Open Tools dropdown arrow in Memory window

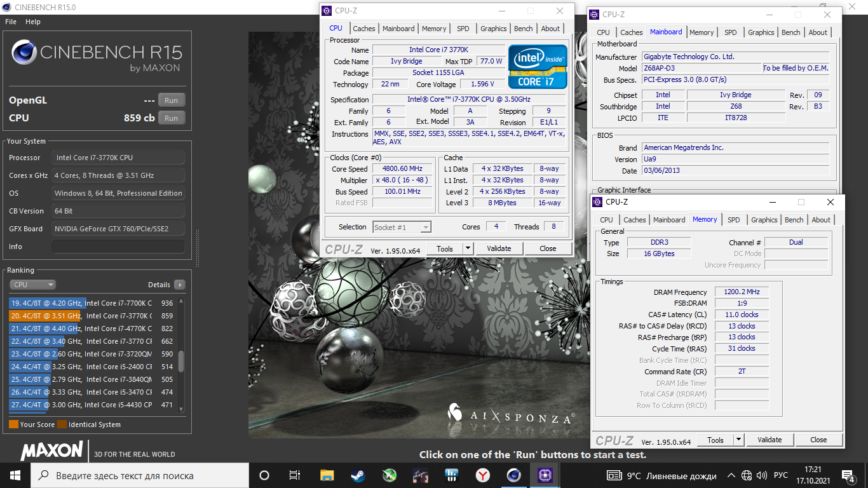(x=739, y=440)
